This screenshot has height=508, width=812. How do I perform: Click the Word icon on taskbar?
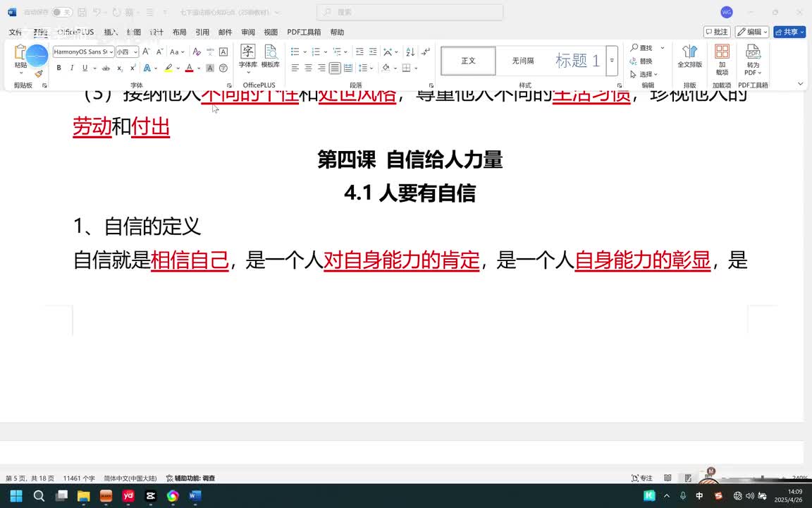point(195,496)
